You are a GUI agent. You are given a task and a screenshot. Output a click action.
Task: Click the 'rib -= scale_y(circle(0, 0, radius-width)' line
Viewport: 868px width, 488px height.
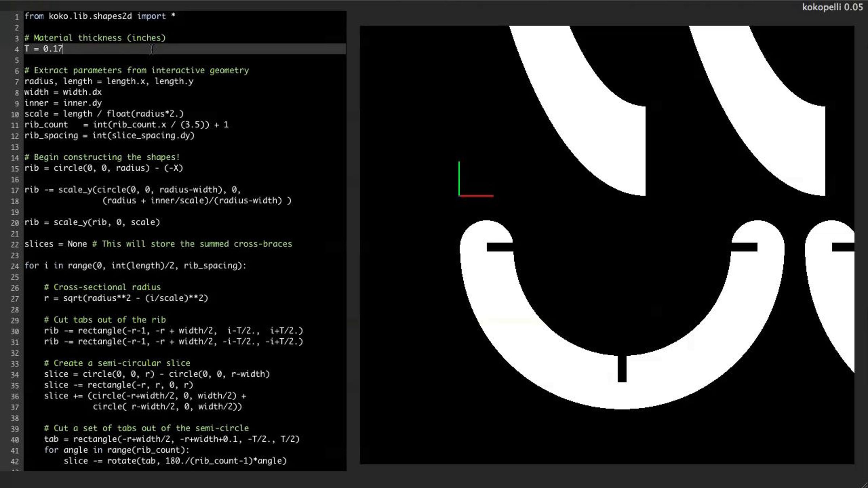pyautogui.click(x=132, y=190)
